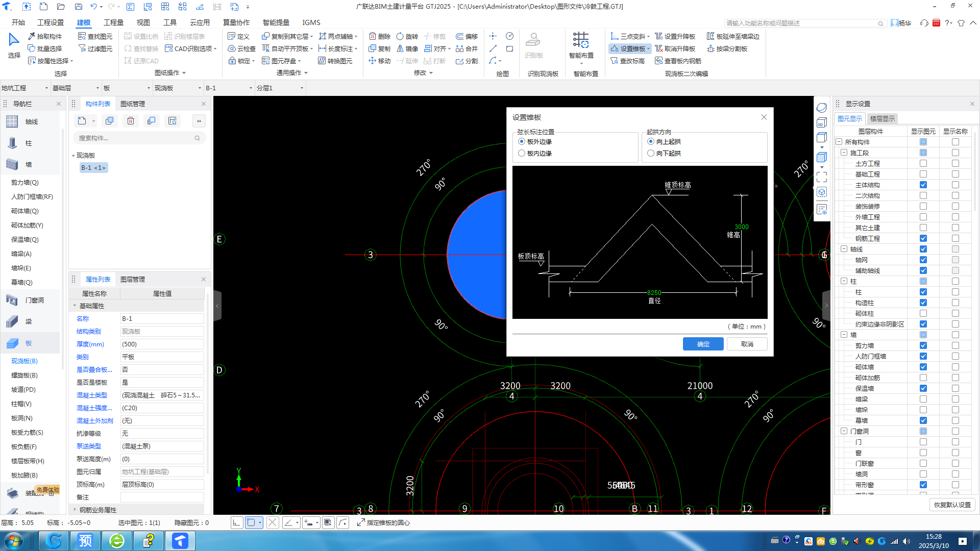Click the 板延伸至墙梁边 tool

pos(733,36)
